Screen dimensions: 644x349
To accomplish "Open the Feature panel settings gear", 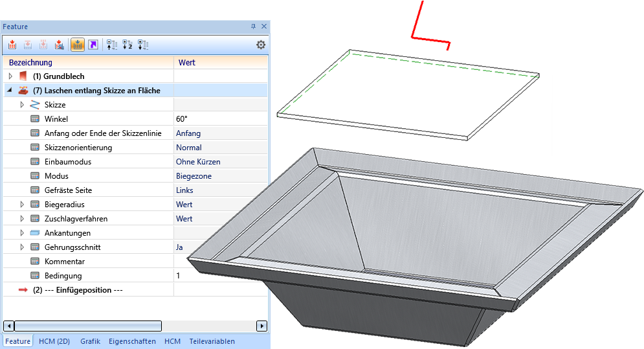I will [261, 45].
